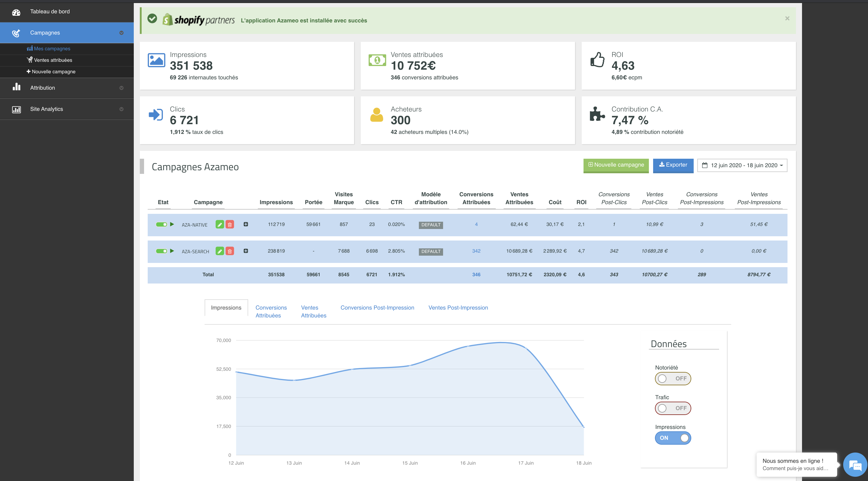Dismiss the Azameo installed notification
This screenshot has height=481, width=868.
coord(787,18)
